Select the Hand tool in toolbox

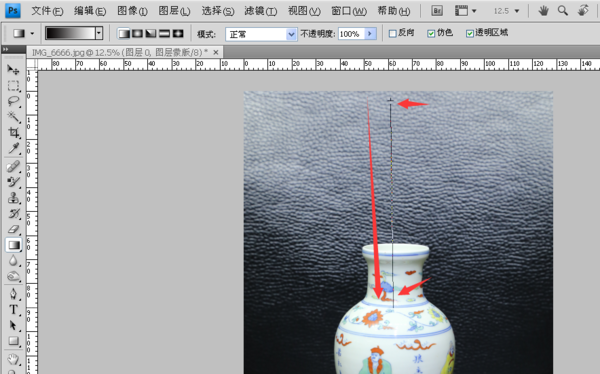(13, 359)
